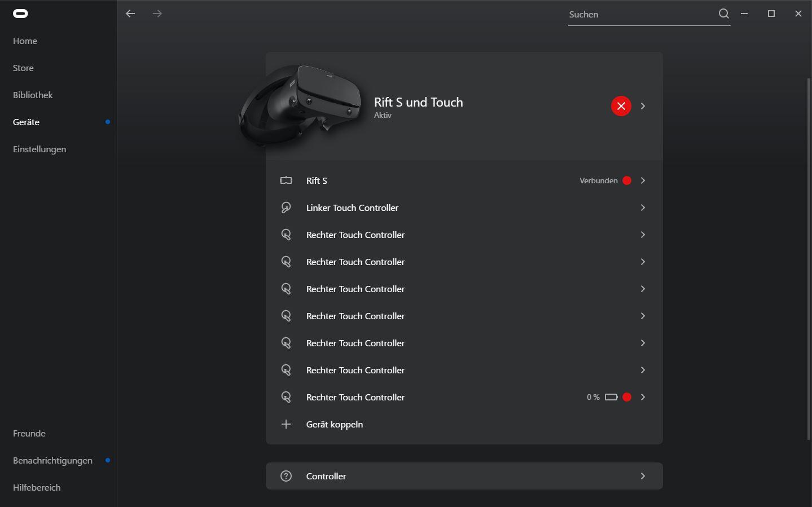Close the Oculus window
812x507 pixels.
(798, 14)
